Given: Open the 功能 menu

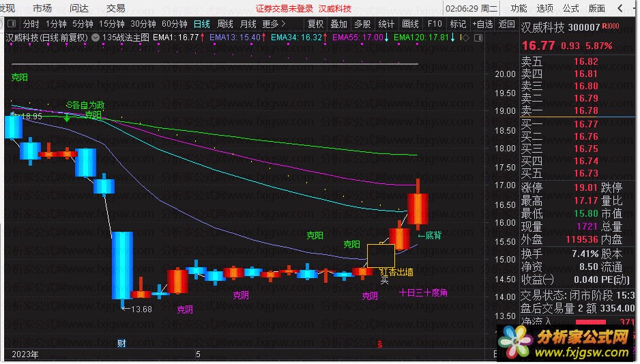Looking at the screenshot, I should (x=519, y=8).
